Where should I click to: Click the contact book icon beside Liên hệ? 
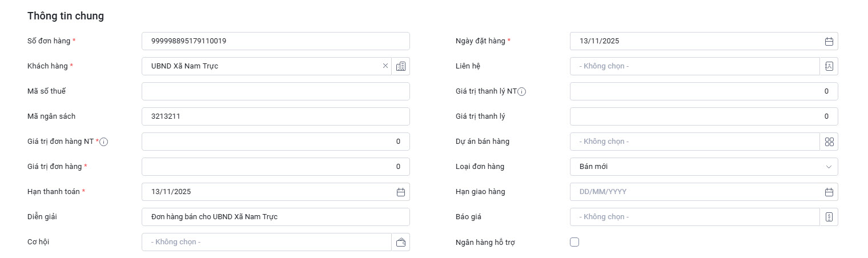click(x=829, y=66)
